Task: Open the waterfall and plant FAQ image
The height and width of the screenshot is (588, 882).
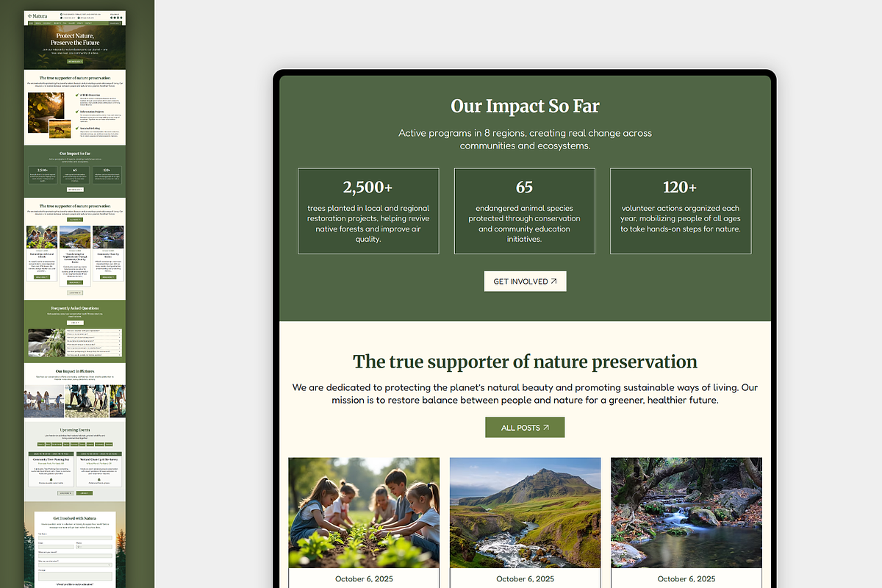Action: point(46,343)
